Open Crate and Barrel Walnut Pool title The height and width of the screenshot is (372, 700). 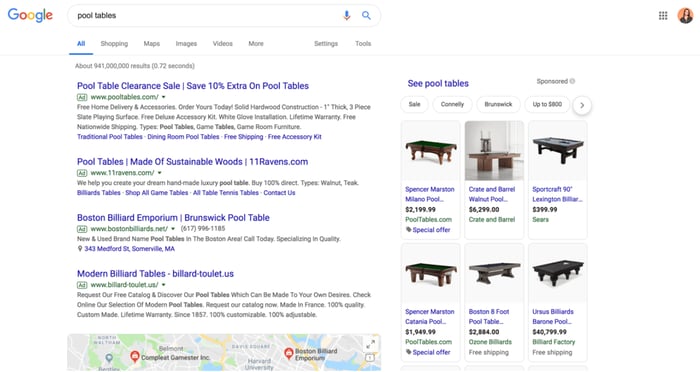pos(492,194)
